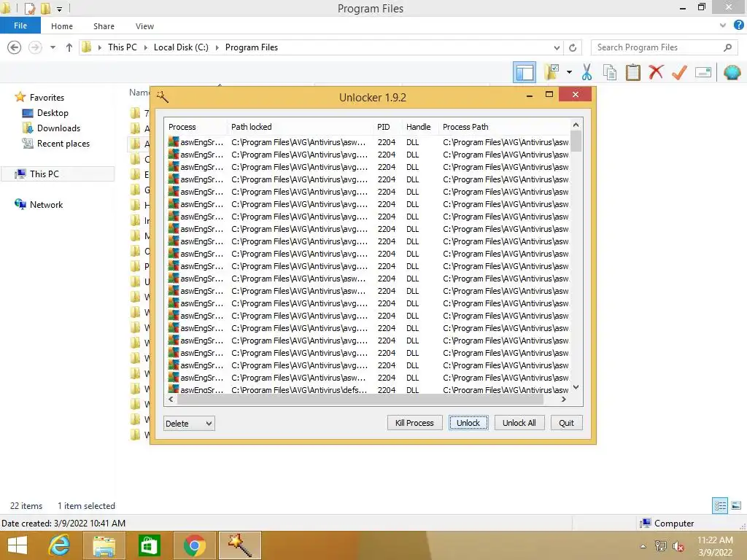
Task: Click the Kill Process button
Action: pos(414,423)
